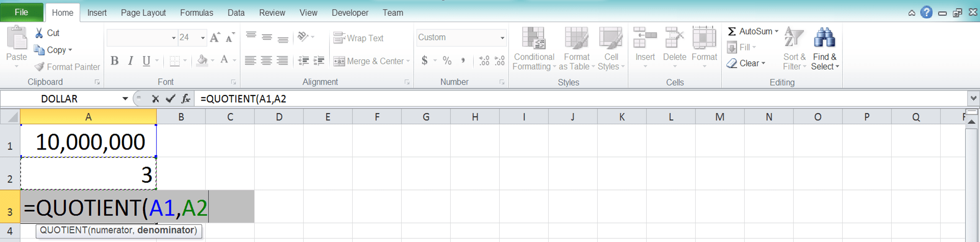The image size is (980, 242).
Task: Click the Increase Indent icon
Action: (319, 61)
